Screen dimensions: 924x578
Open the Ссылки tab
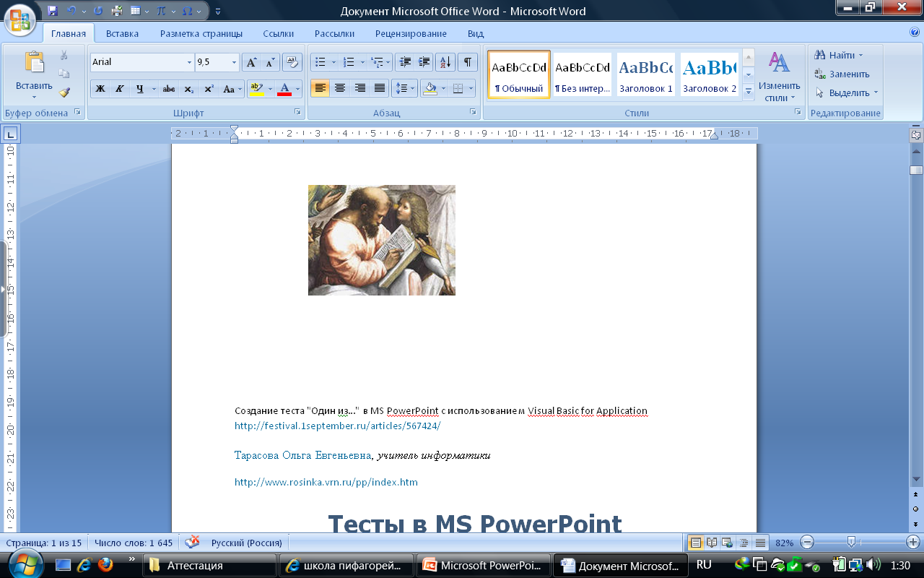[x=279, y=33]
